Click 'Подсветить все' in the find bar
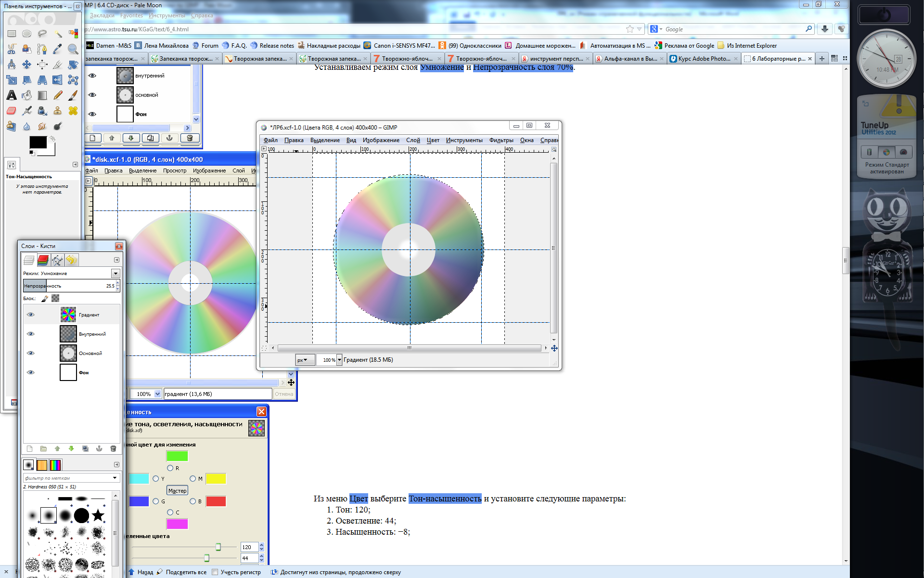The width and height of the screenshot is (924, 578). (x=181, y=572)
